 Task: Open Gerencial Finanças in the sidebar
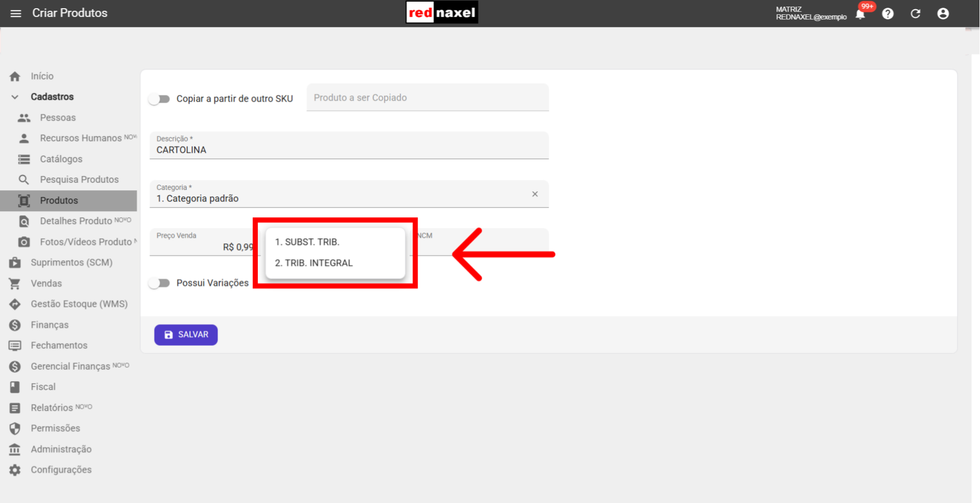[68, 366]
